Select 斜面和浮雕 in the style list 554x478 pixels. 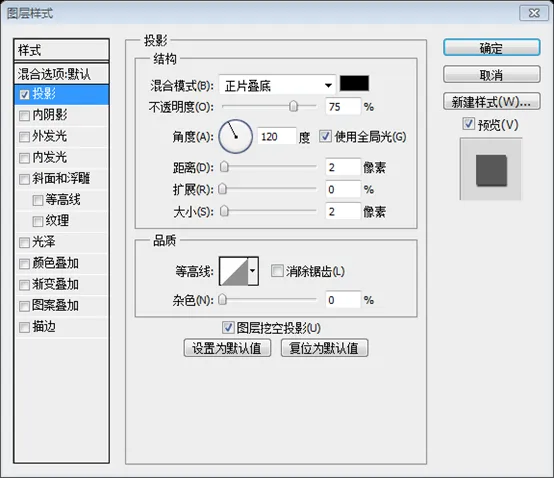point(61,179)
